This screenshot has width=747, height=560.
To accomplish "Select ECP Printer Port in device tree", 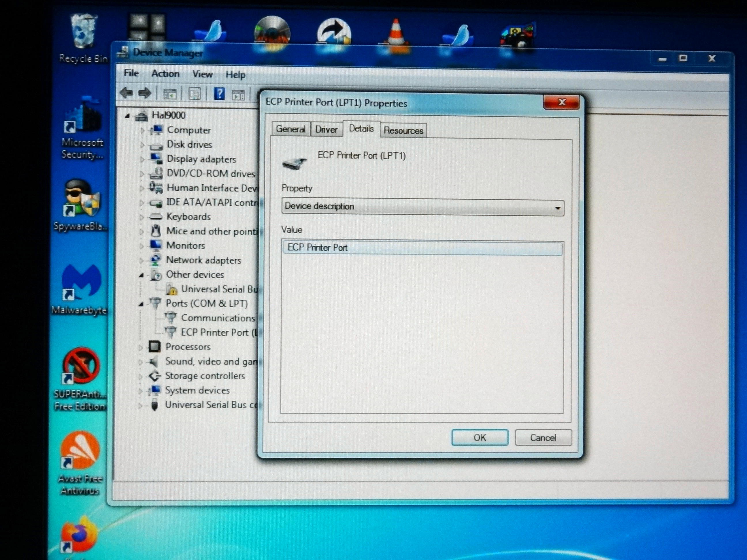I will pos(220,332).
